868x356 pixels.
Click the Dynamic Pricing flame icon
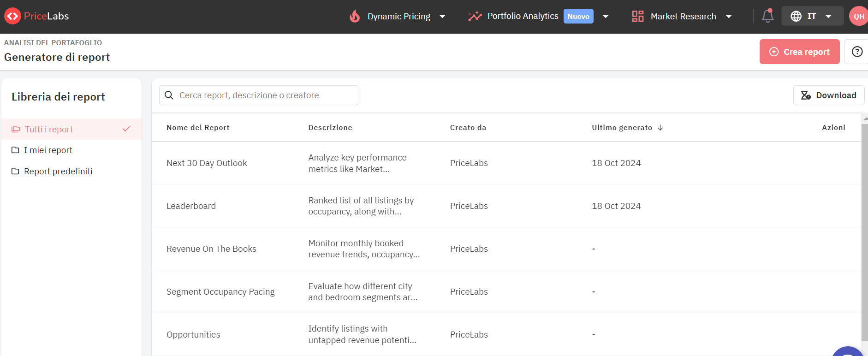tap(355, 17)
